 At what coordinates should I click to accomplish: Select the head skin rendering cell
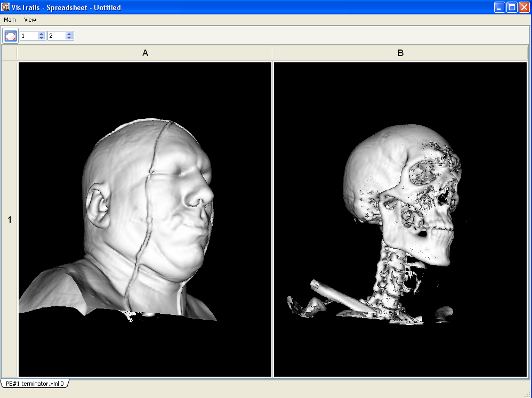click(x=145, y=220)
